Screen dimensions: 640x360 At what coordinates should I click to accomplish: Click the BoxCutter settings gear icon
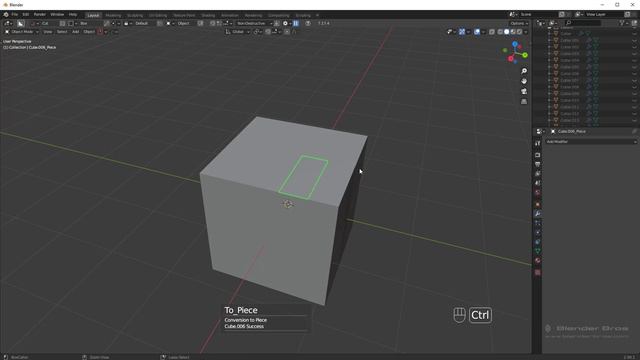[x=285, y=23]
